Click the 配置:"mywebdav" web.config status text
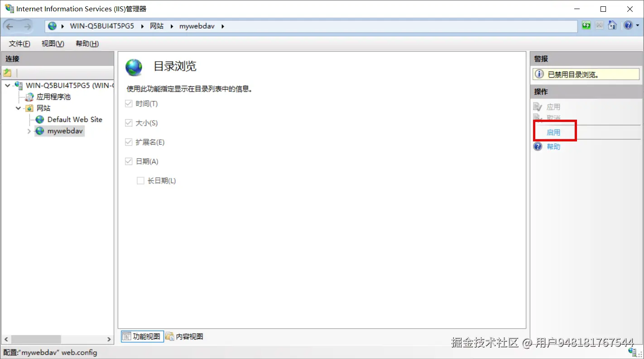644x359 pixels. tap(50, 353)
